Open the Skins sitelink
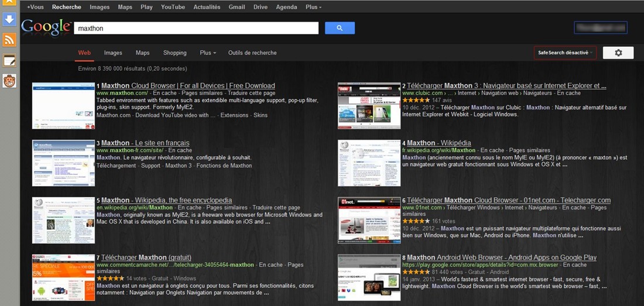This screenshot has width=644, height=306. click(x=261, y=115)
